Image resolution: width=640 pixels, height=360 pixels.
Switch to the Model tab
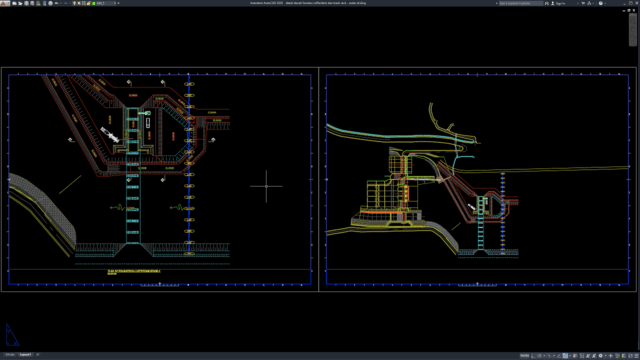pos(10,355)
